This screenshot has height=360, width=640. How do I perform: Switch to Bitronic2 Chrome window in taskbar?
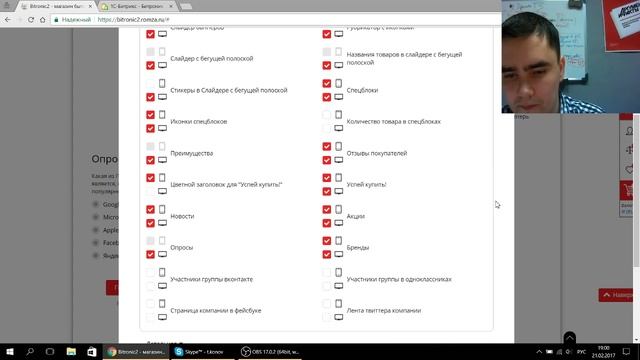click(x=136, y=351)
